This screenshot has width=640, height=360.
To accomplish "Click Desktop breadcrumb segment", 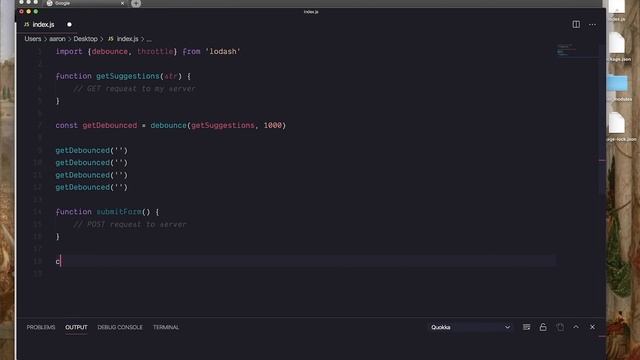I will click(85, 39).
